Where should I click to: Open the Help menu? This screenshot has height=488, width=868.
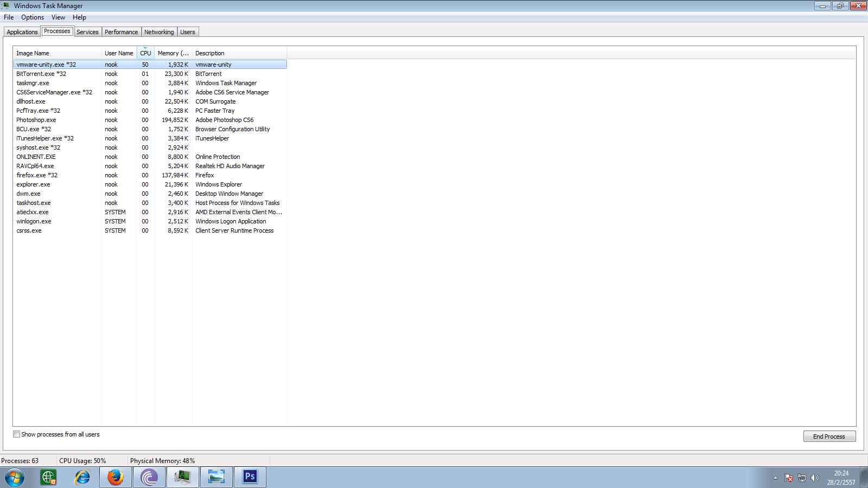(79, 17)
